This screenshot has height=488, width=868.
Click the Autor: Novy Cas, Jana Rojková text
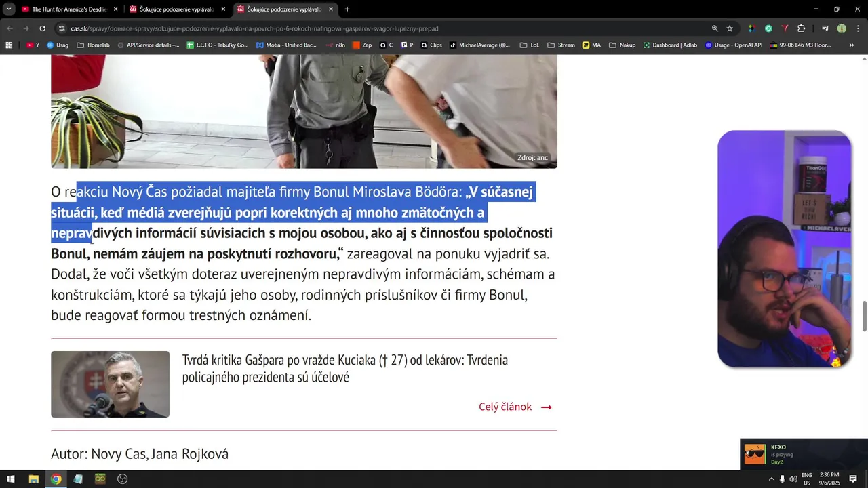point(140,454)
